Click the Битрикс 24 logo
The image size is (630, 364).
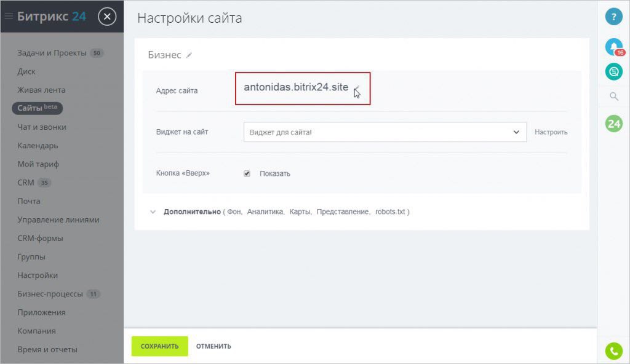click(52, 17)
